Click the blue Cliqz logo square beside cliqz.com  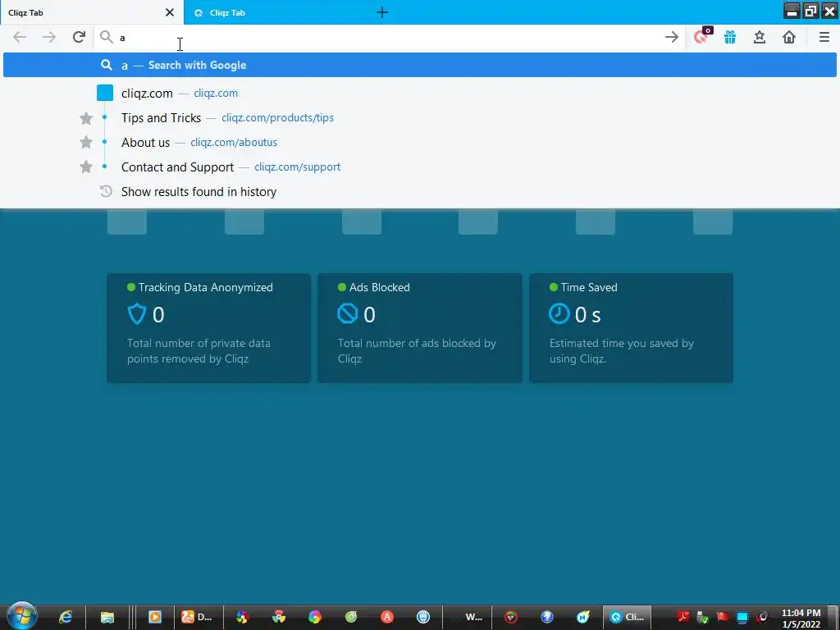pos(105,93)
